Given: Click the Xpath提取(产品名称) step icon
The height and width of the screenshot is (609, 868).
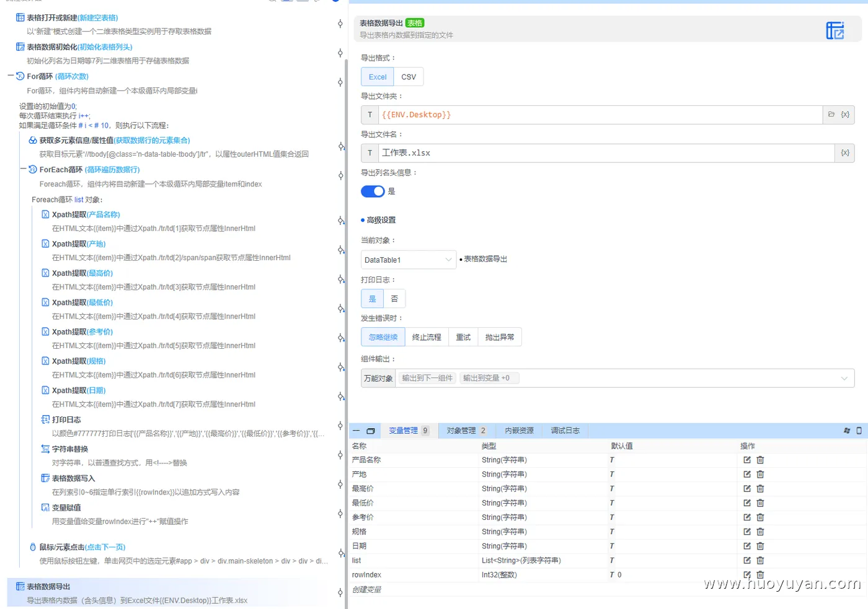Looking at the screenshot, I should click(45, 214).
